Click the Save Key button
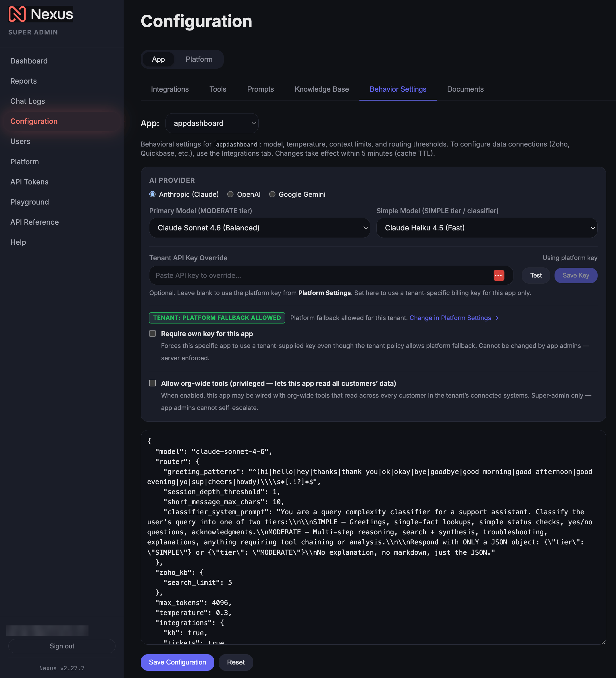This screenshot has width=616, height=678. (575, 276)
